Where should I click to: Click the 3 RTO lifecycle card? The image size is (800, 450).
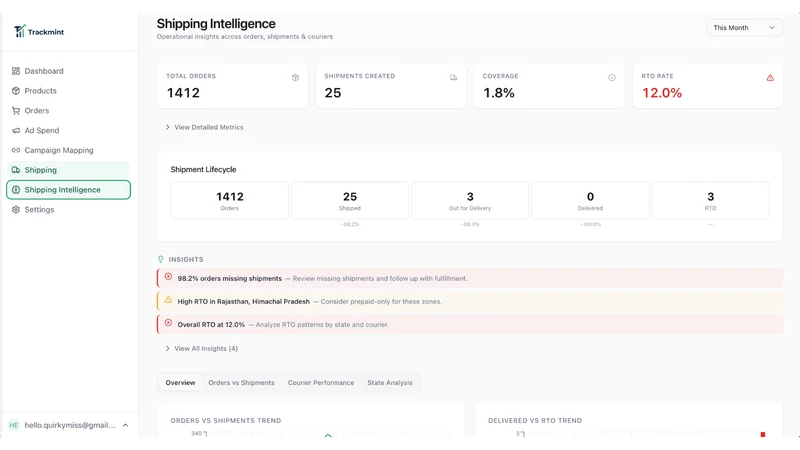click(x=711, y=201)
